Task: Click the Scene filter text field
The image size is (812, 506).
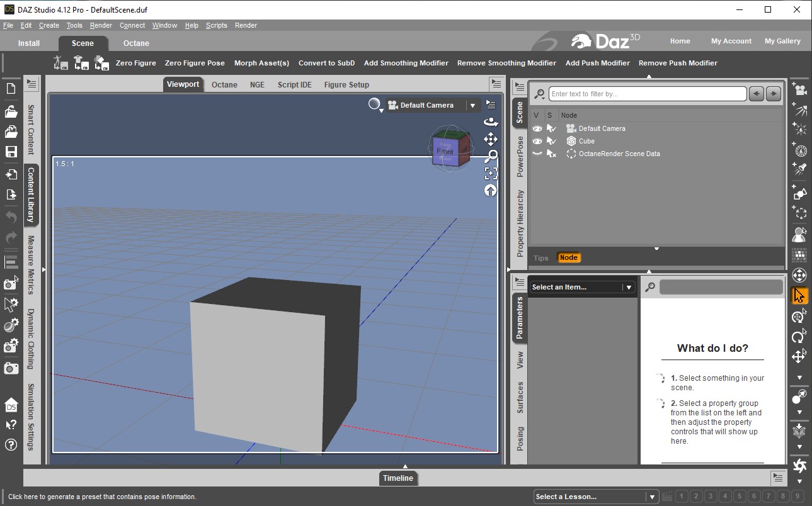Action: pos(648,94)
